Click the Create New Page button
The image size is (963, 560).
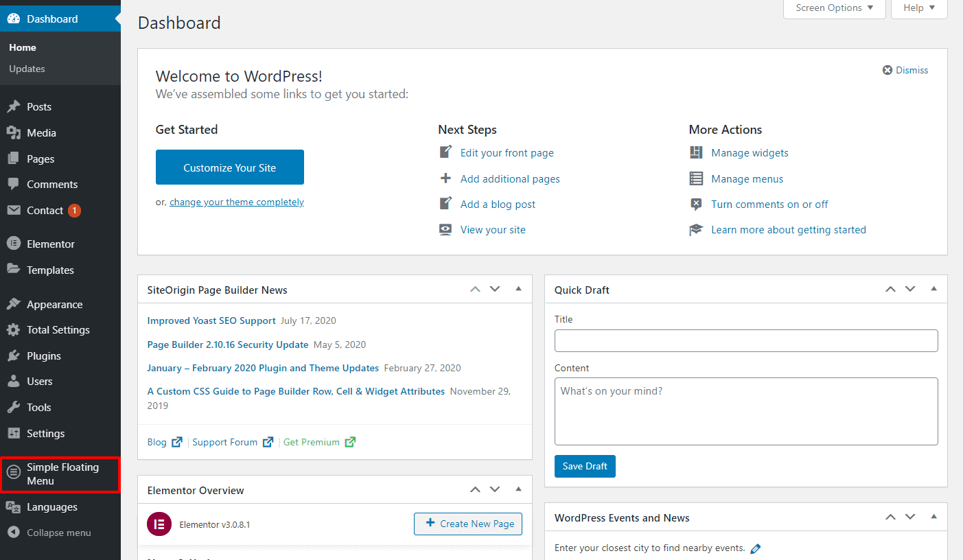(x=468, y=524)
